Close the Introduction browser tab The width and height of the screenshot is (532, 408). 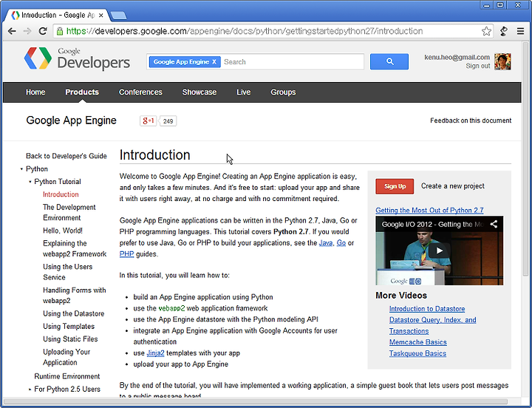(x=100, y=16)
